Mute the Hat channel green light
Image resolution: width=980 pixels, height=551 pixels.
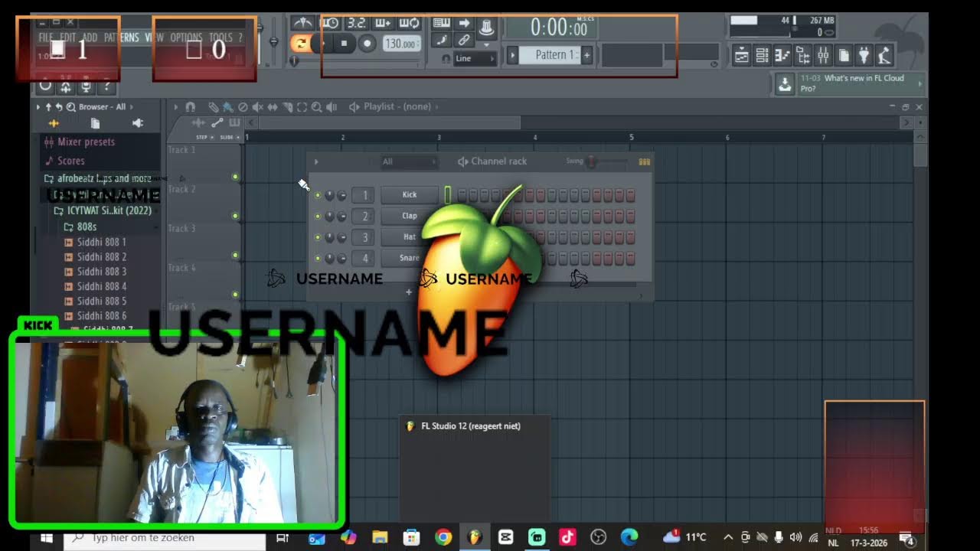[x=318, y=237]
